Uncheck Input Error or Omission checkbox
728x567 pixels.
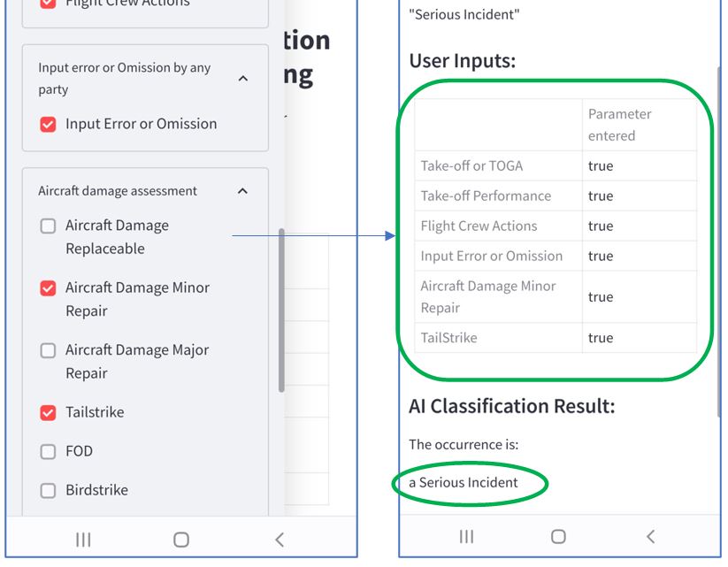[x=48, y=125]
